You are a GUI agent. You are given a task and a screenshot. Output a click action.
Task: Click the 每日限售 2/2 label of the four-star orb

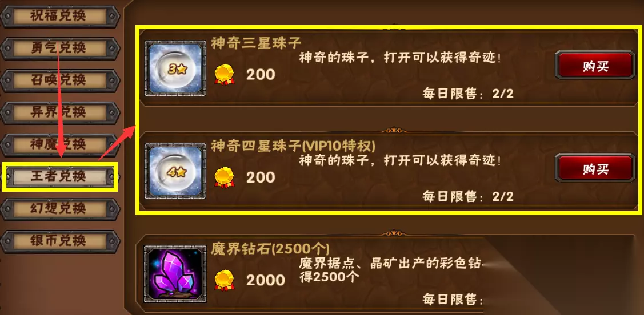[x=468, y=196]
